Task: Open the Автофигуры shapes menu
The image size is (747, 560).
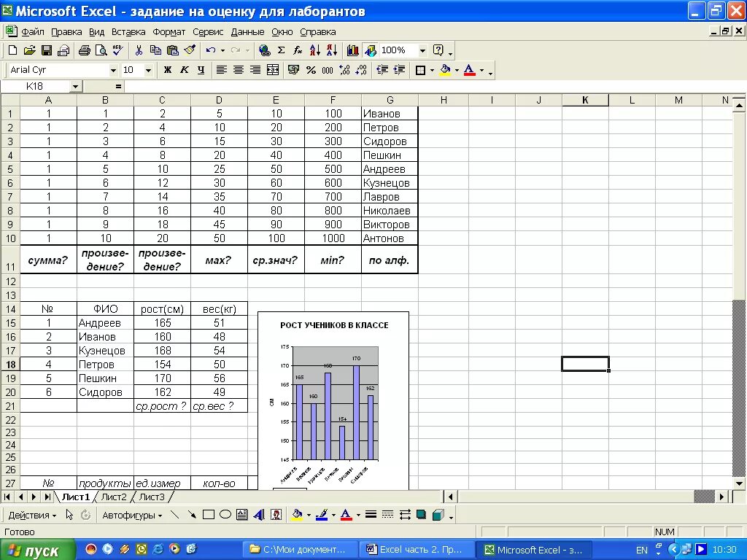Action: [x=132, y=516]
